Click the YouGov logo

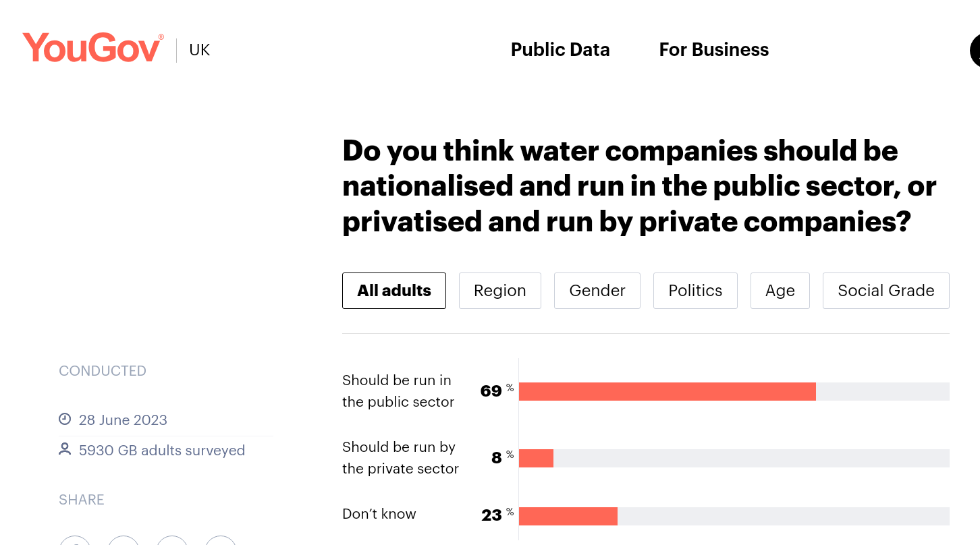[92, 47]
